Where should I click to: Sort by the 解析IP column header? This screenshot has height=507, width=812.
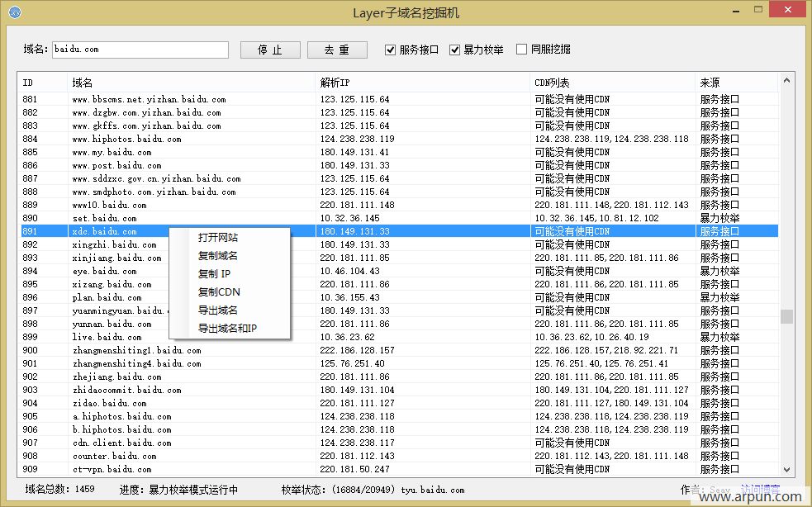(x=423, y=83)
